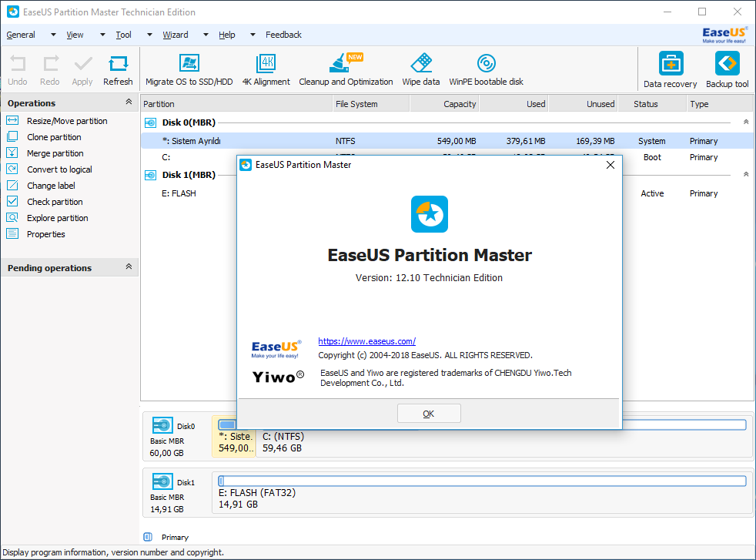Click the Yiwo logo in About dialog
756x560 pixels.
coord(278,377)
